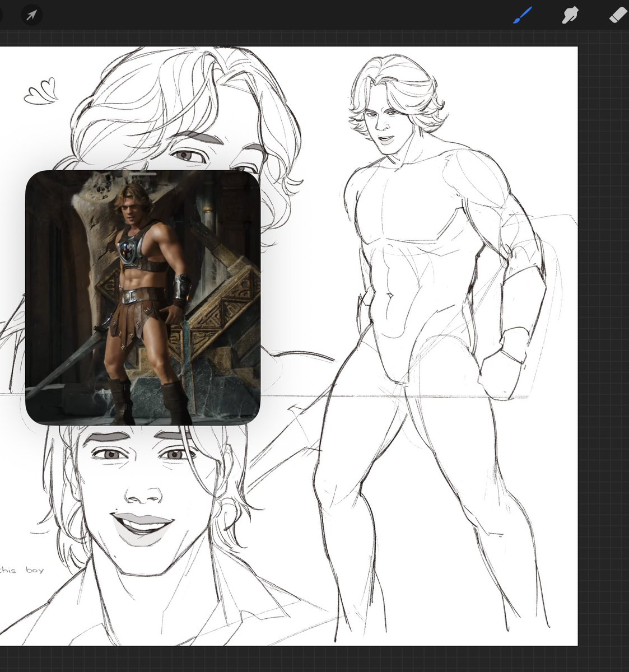The width and height of the screenshot is (629, 672).
Task: Select the Smudge finger tool
Action: pos(570,15)
